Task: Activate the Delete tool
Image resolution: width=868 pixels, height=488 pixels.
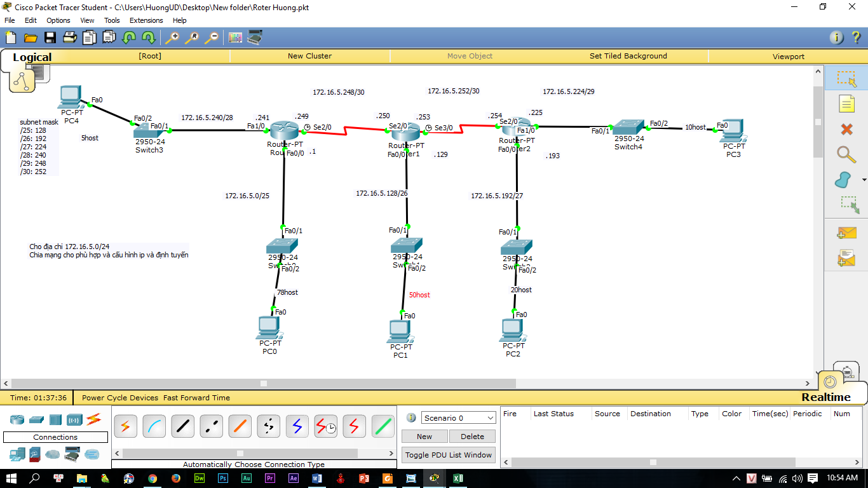Action: [846, 128]
